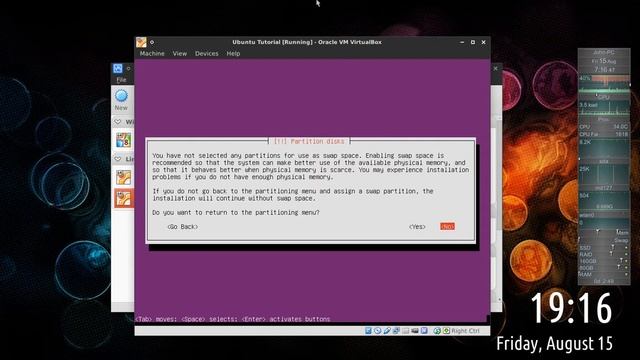This screenshot has height=360, width=640.
Task: Choose <Yes> to return to partitioning
Action: click(x=417, y=227)
